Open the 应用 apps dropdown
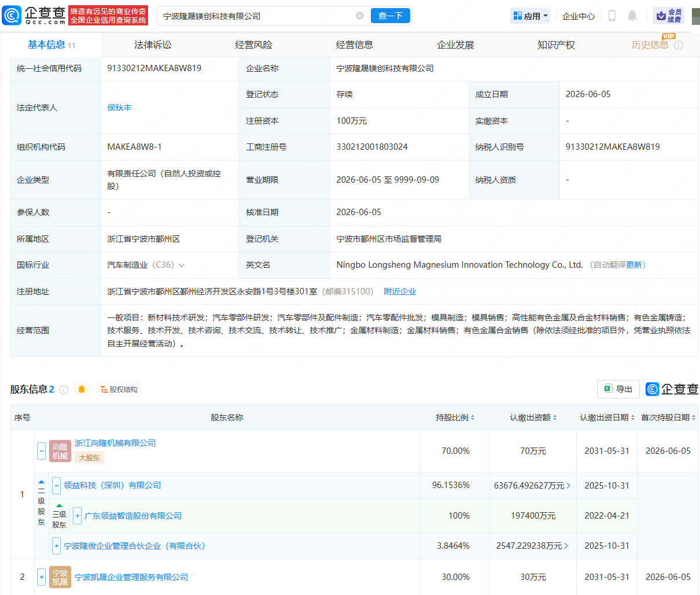700x595 pixels. pos(530,16)
